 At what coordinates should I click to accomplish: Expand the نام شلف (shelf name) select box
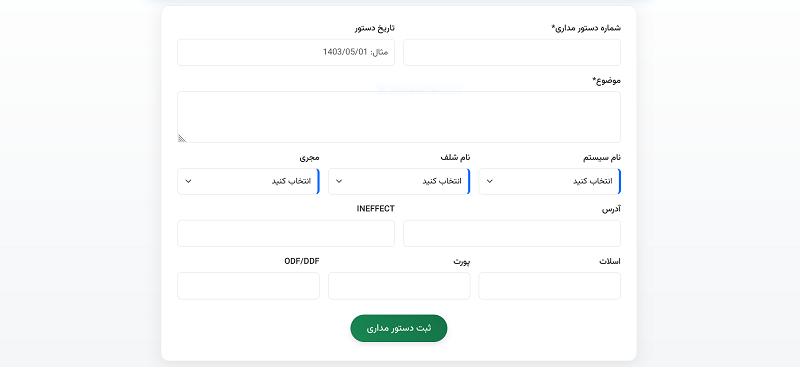point(399,181)
